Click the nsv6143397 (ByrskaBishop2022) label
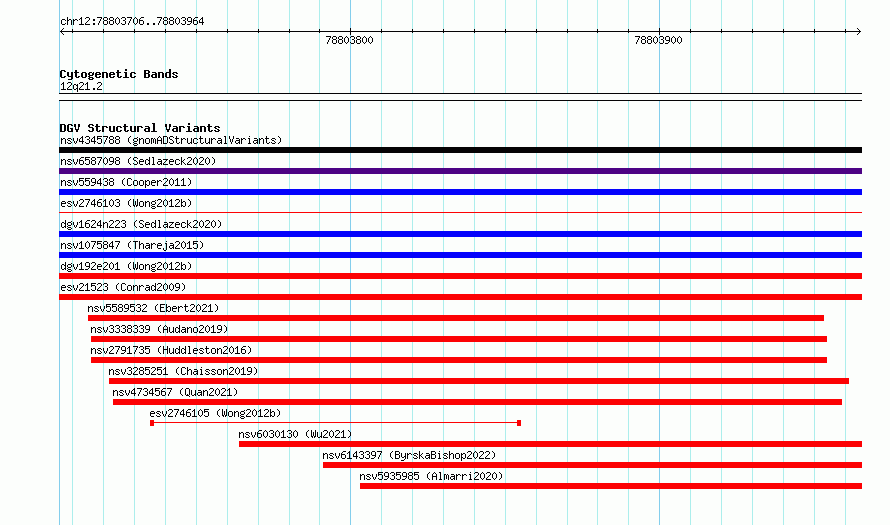This screenshot has height=525, width=890. point(409,455)
